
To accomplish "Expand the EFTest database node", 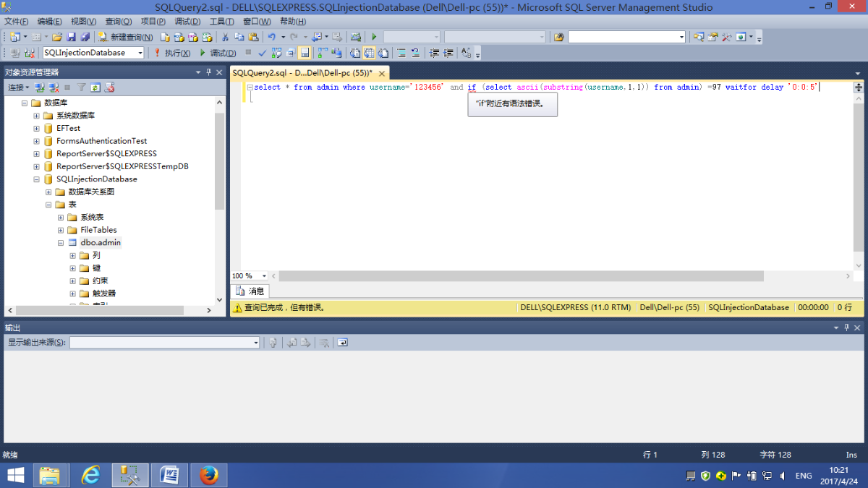I will (36, 128).
